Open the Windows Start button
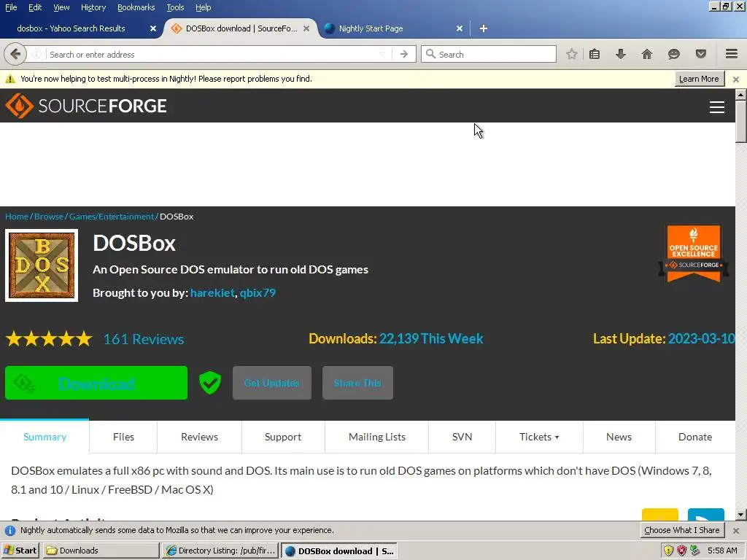 [x=20, y=551]
